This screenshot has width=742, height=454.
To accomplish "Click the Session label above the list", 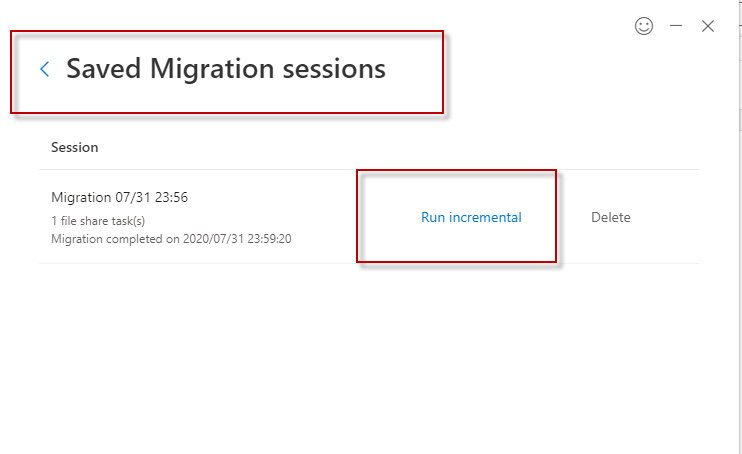I will pyautogui.click(x=75, y=147).
